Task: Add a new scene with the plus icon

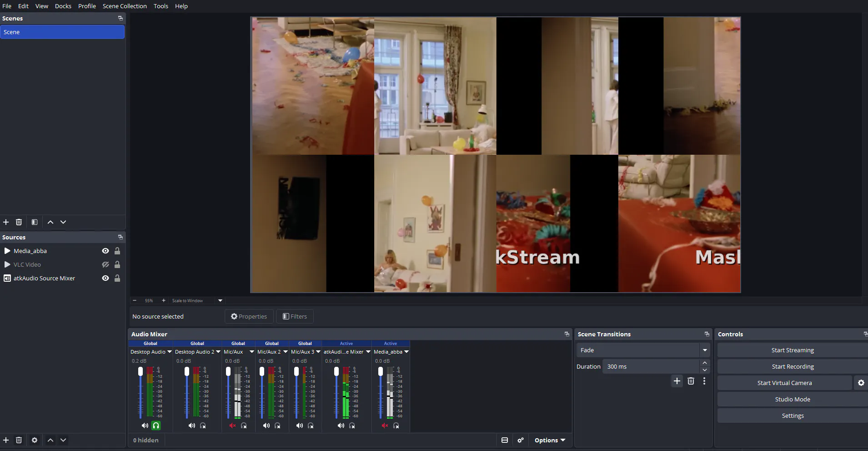Action: click(6, 222)
